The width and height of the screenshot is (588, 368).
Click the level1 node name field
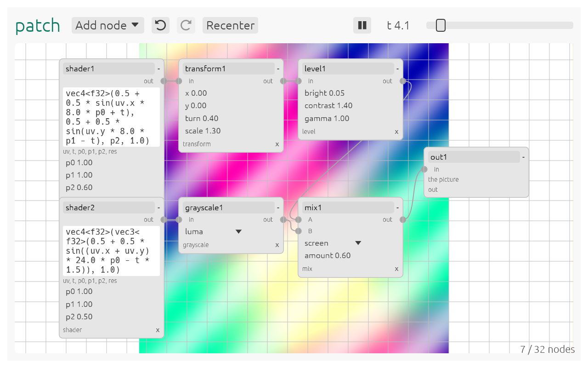(348, 69)
